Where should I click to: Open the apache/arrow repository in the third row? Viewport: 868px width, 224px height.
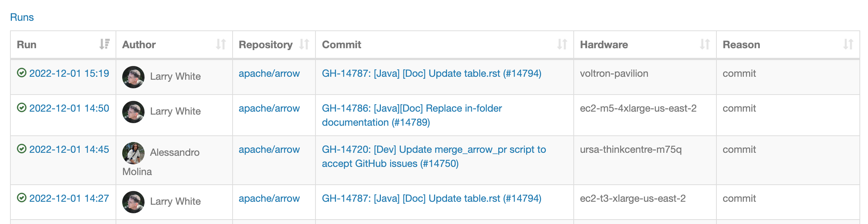coord(269,150)
